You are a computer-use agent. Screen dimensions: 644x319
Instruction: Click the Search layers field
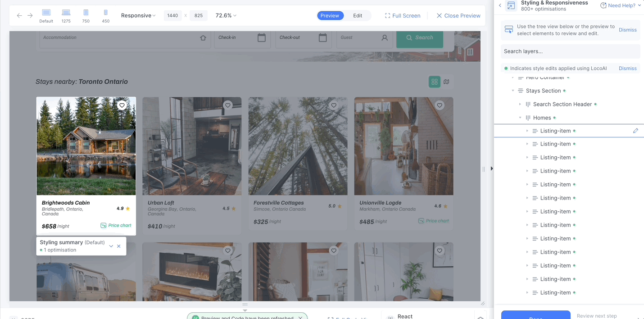(x=571, y=51)
